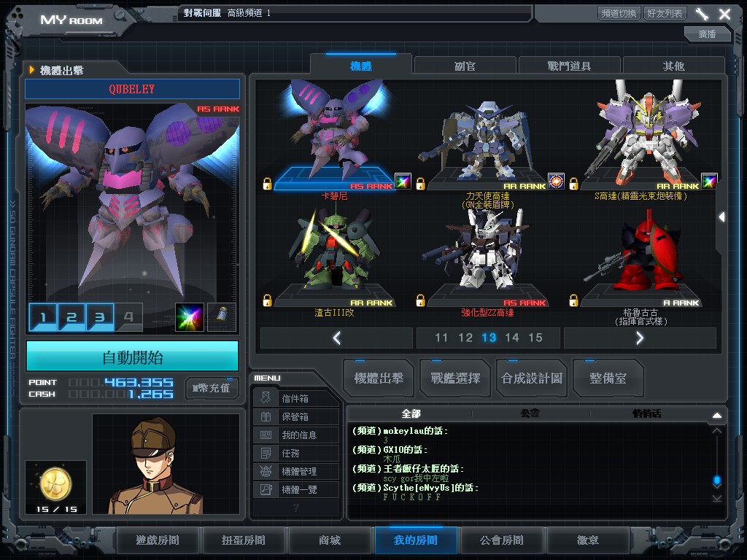Click the 機體出擊 action button

379,378
